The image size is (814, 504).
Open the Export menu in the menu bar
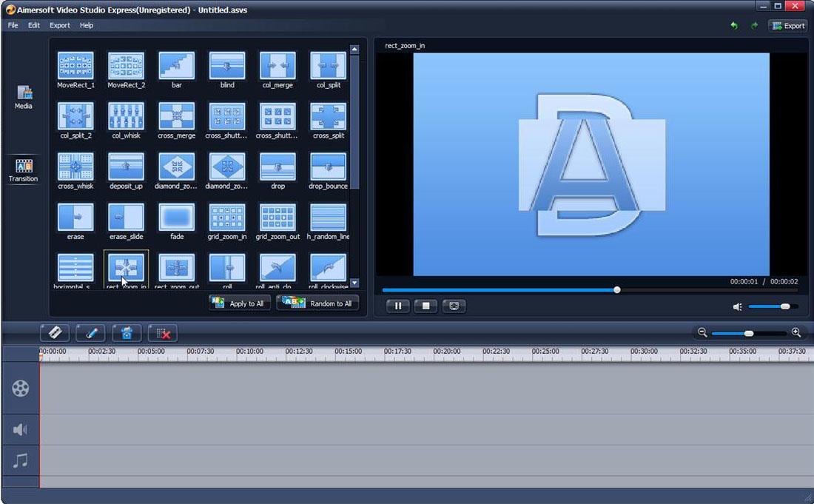(x=59, y=24)
